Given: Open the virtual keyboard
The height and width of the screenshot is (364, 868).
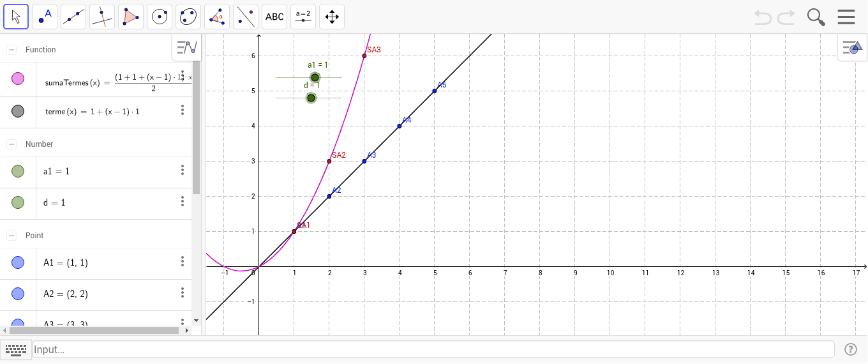Looking at the screenshot, I should (x=15, y=349).
